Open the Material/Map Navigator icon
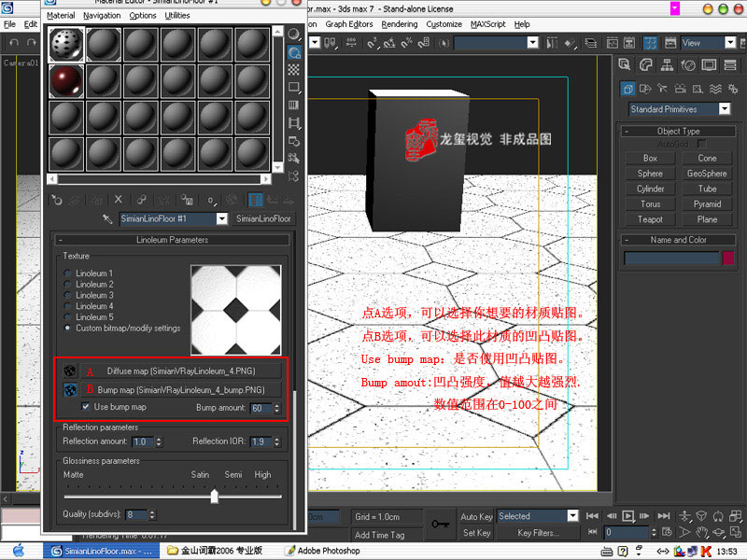 [294, 176]
